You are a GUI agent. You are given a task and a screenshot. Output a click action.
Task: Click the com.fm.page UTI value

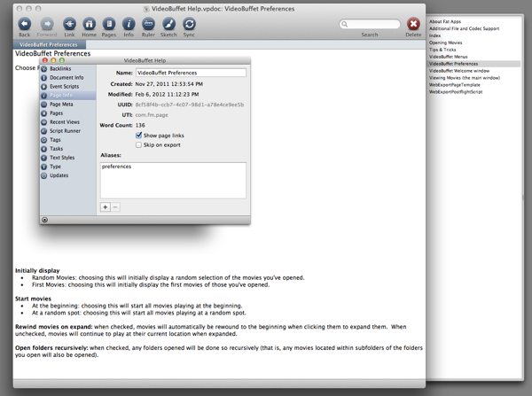[152, 115]
